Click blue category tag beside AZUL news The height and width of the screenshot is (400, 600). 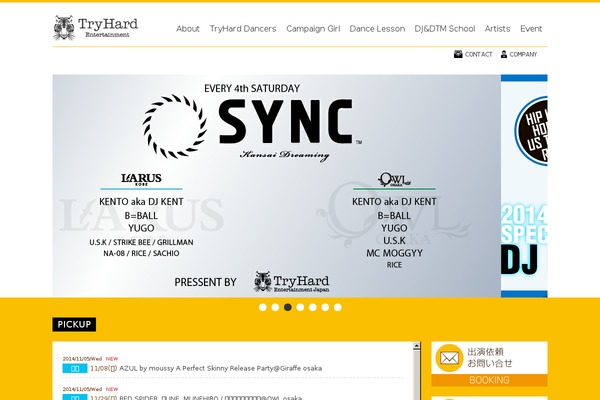coord(75,369)
